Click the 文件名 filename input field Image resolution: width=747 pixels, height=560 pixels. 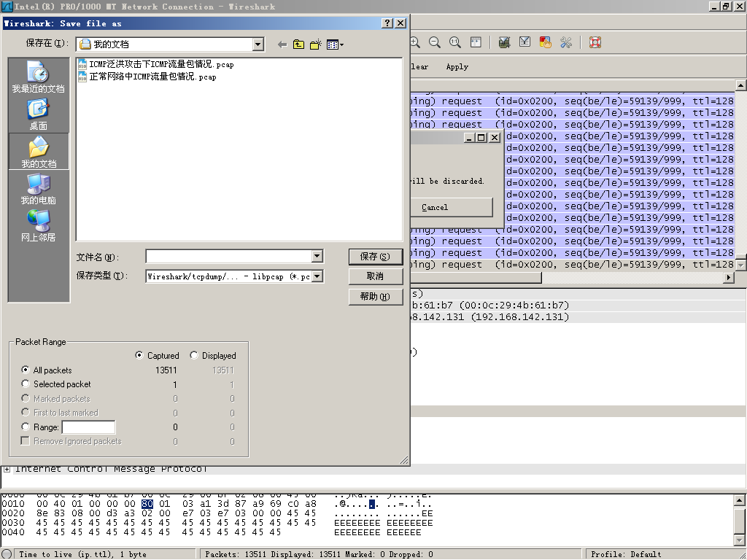[229, 257]
